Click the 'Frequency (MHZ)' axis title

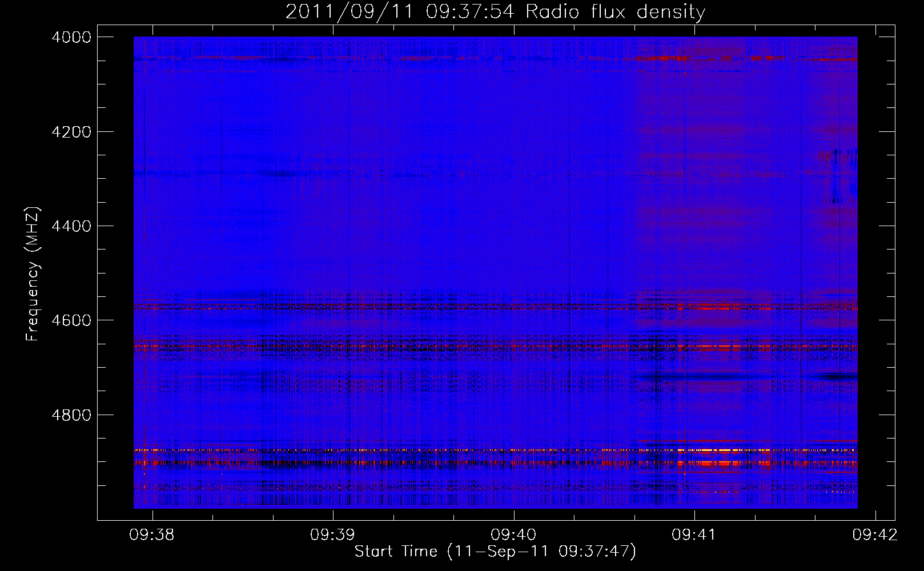tap(33, 274)
